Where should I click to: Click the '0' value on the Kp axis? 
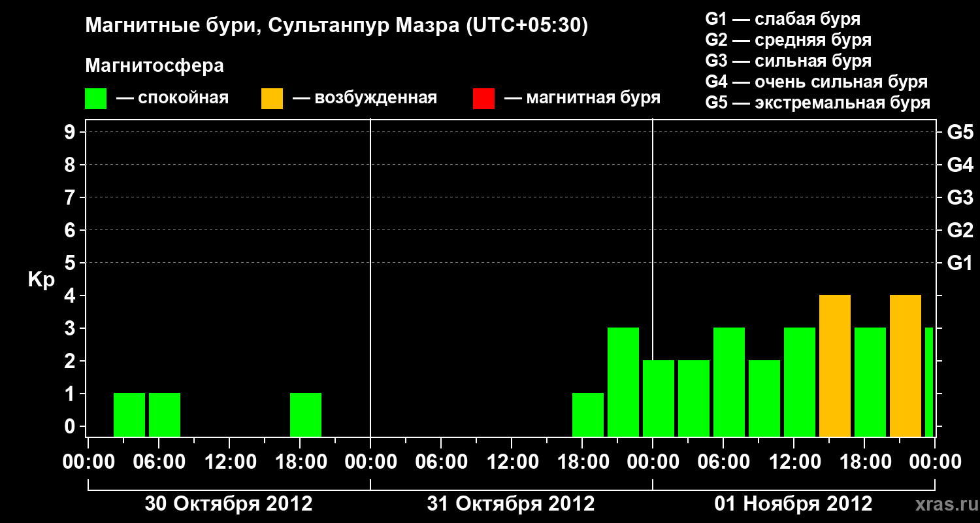click(x=71, y=427)
